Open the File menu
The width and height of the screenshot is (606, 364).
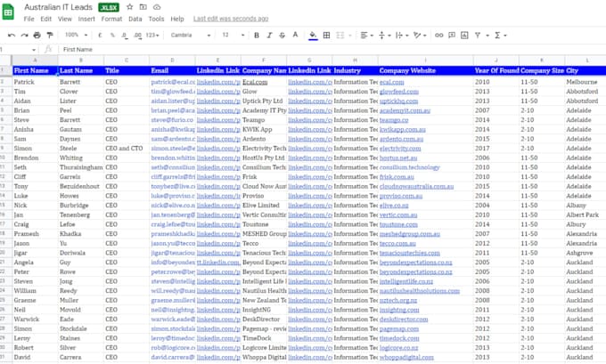click(29, 19)
